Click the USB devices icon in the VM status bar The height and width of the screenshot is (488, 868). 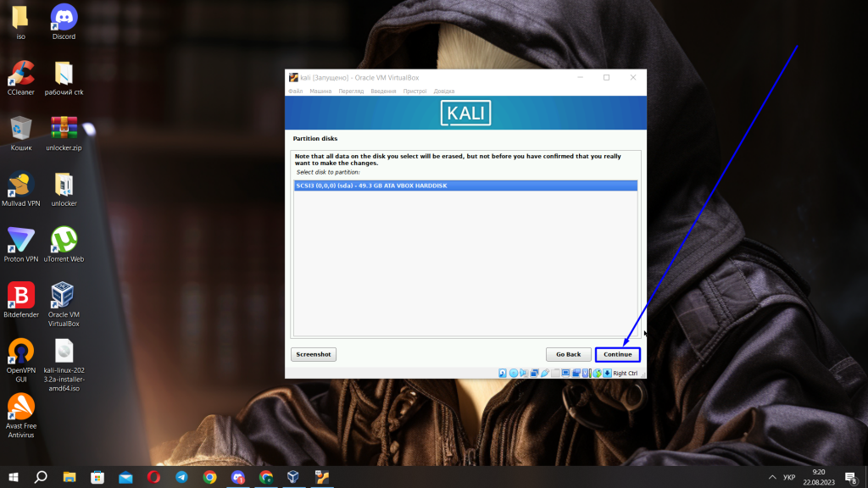pos(546,372)
